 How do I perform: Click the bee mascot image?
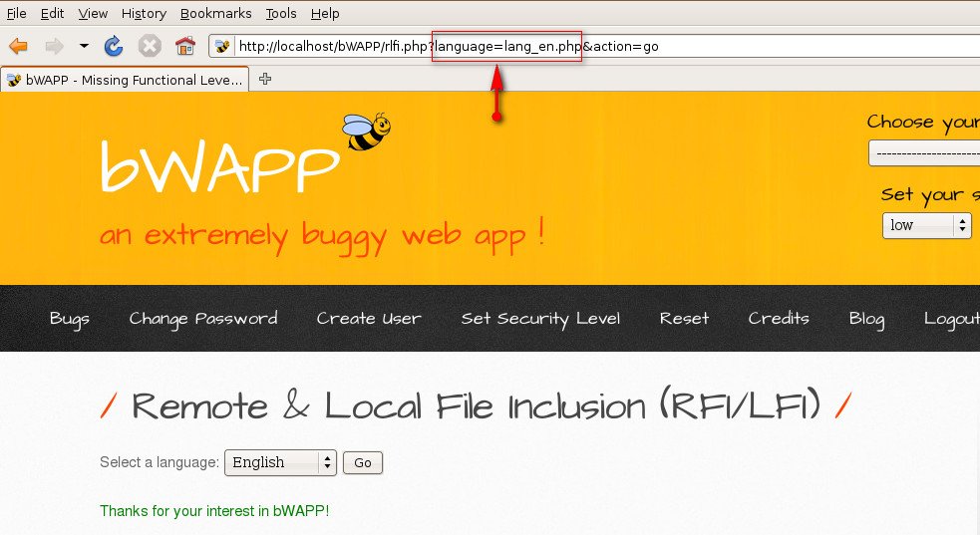click(x=366, y=132)
